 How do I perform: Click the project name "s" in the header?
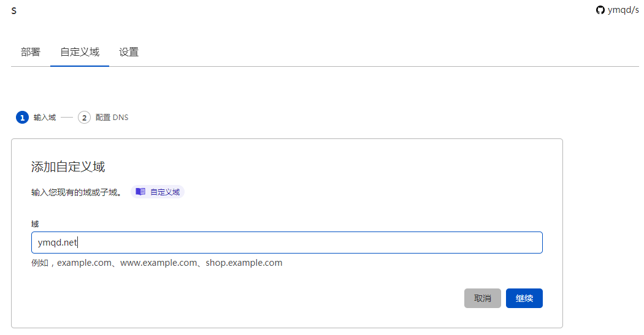click(x=14, y=10)
